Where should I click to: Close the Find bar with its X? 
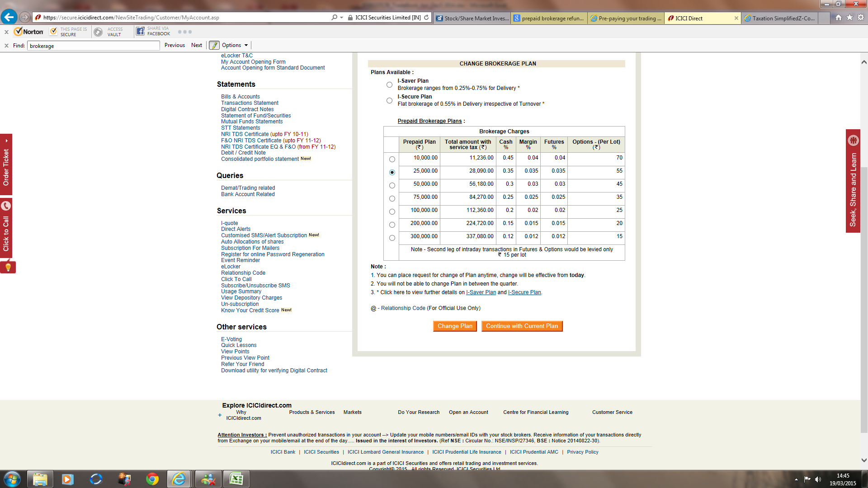click(6, 46)
